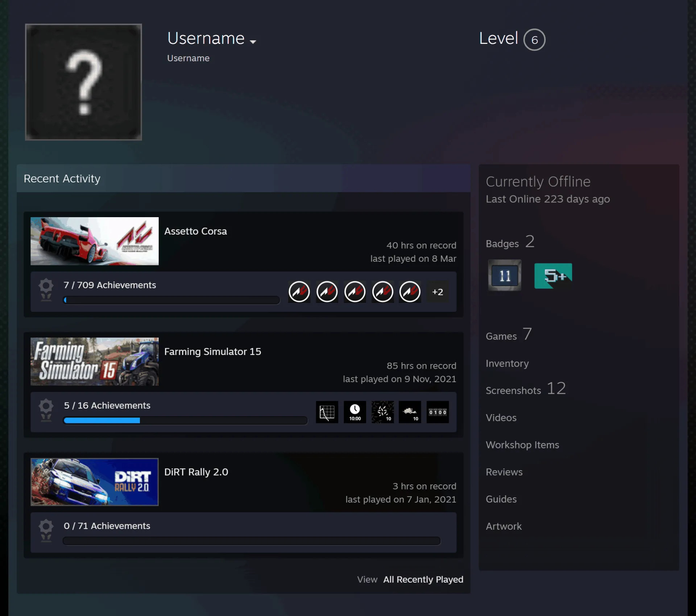
Task: Open the level 6 circle badge
Action: click(534, 40)
